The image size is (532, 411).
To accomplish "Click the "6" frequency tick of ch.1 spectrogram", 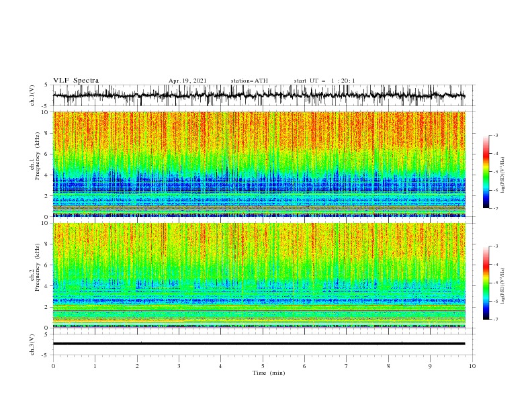I will (48, 154).
